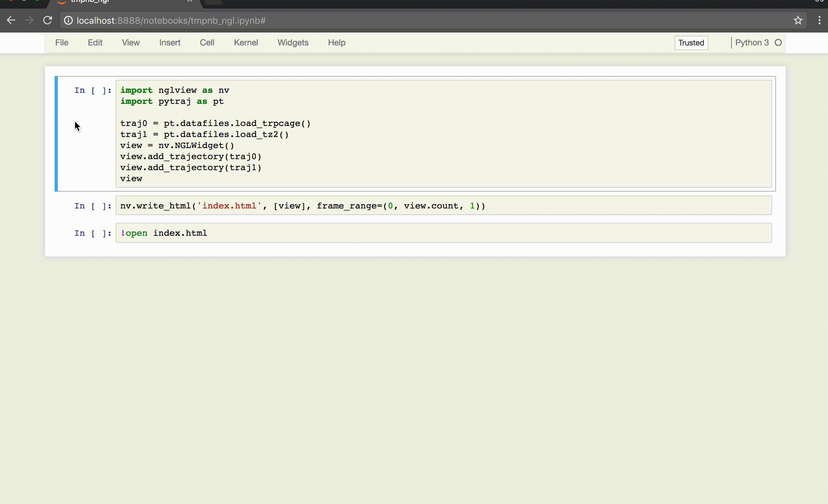828x504 pixels.
Task: Open the File menu
Action: click(x=62, y=43)
